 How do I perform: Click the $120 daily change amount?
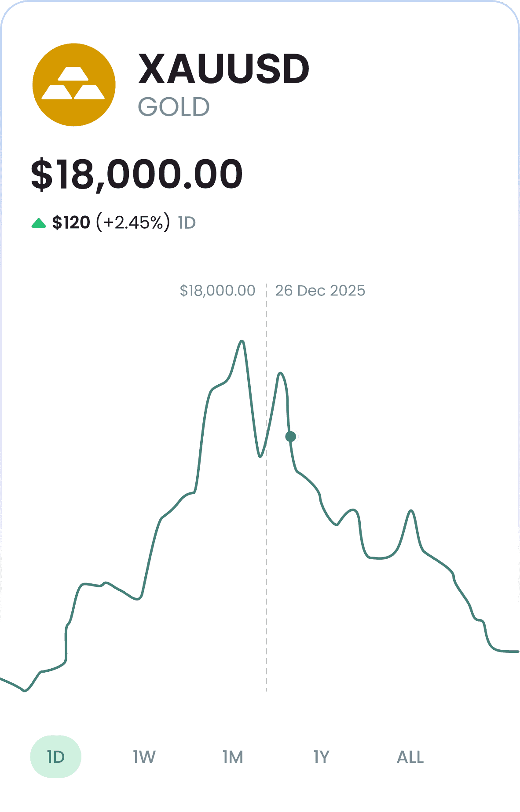(x=71, y=222)
